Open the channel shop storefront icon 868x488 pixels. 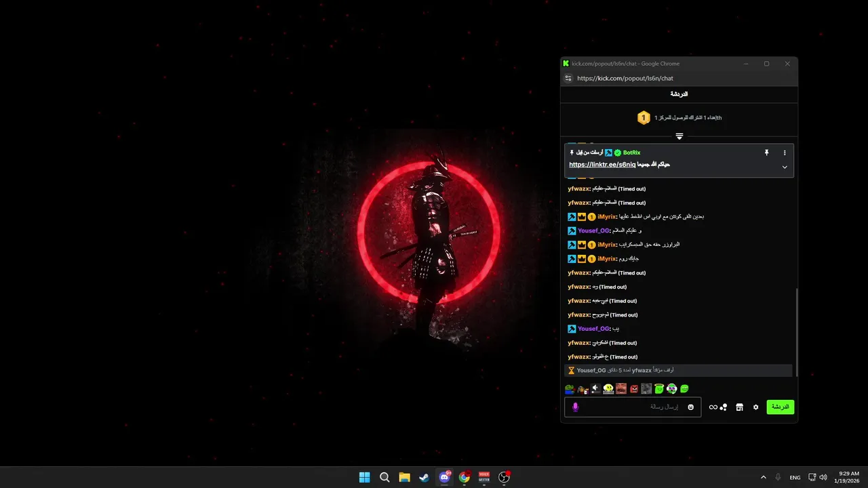pyautogui.click(x=740, y=407)
